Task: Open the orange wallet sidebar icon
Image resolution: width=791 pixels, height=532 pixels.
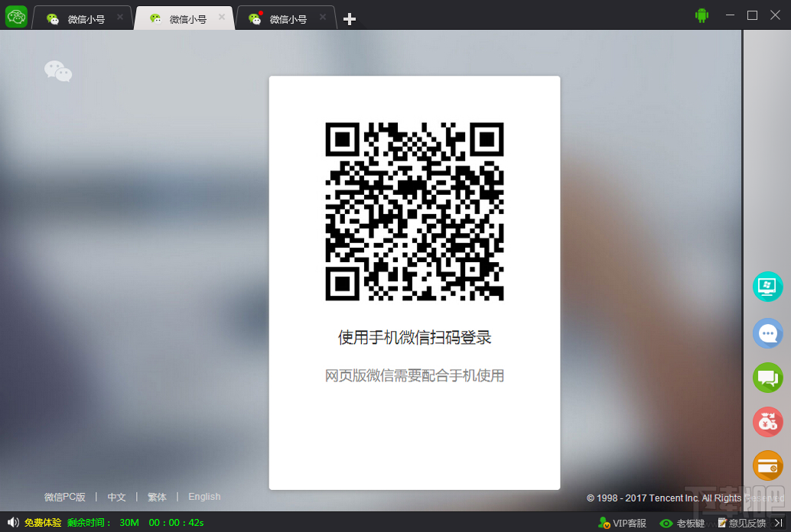Action: point(767,465)
